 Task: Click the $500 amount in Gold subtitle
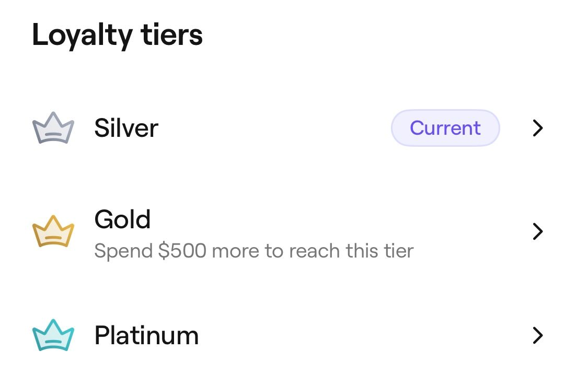pyautogui.click(x=182, y=251)
